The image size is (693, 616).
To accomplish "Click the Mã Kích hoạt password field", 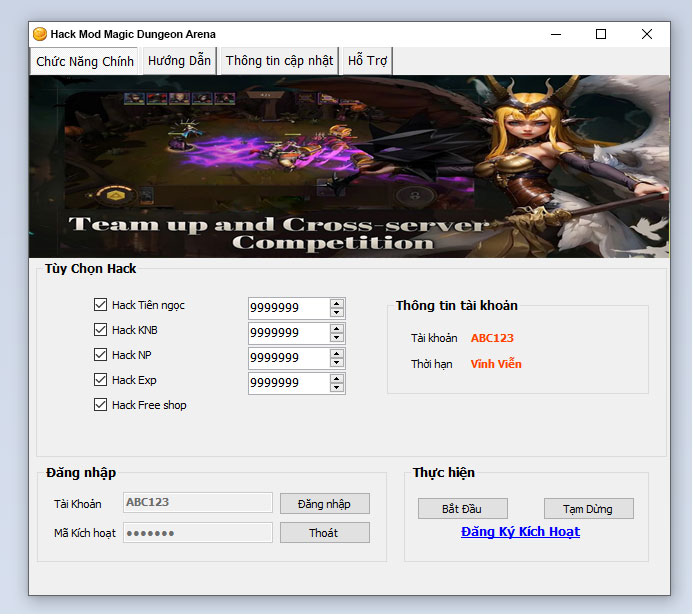I will tap(198, 533).
